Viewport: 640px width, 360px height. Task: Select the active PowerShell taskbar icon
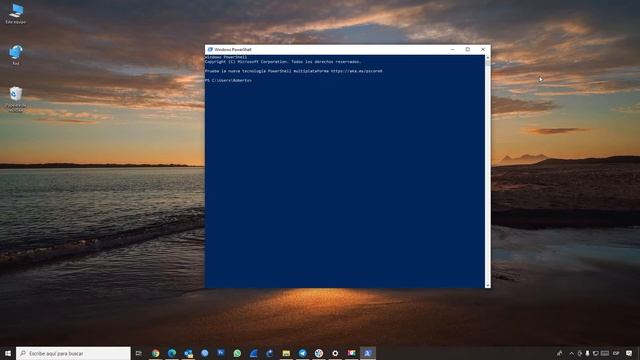coord(368,353)
